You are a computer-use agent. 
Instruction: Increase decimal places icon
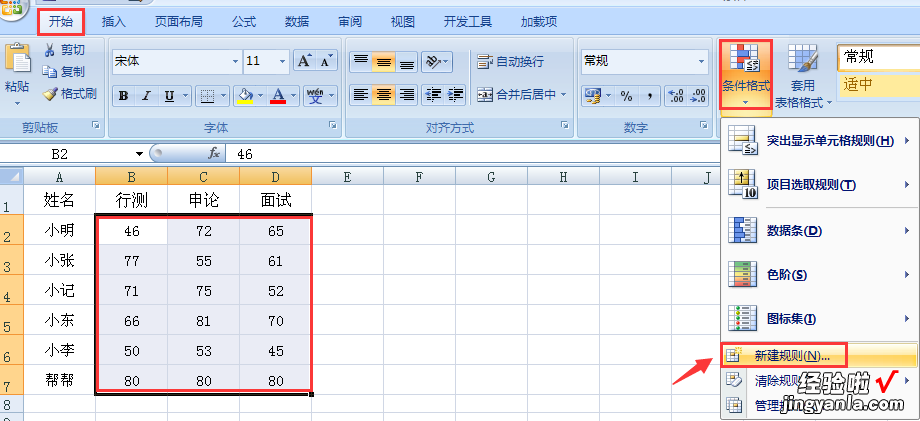[x=675, y=96]
